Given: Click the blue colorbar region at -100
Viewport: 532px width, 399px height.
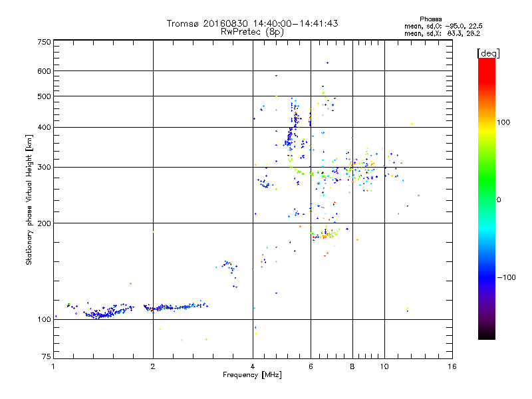Looking at the screenshot, I should (x=487, y=277).
